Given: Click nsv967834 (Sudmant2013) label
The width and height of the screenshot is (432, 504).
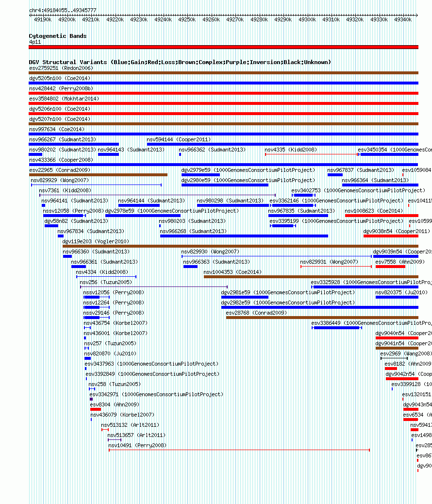Looking at the screenshot, I should coord(91,232).
